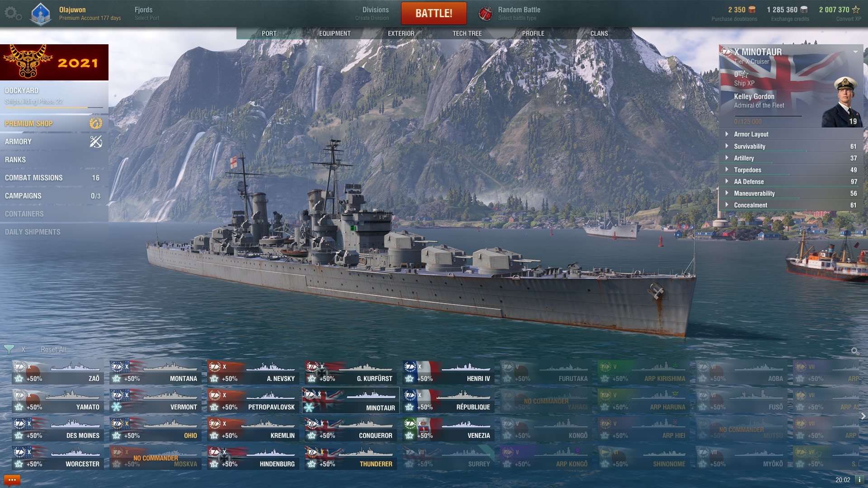Click the info icon beside clock

pos(859,480)
